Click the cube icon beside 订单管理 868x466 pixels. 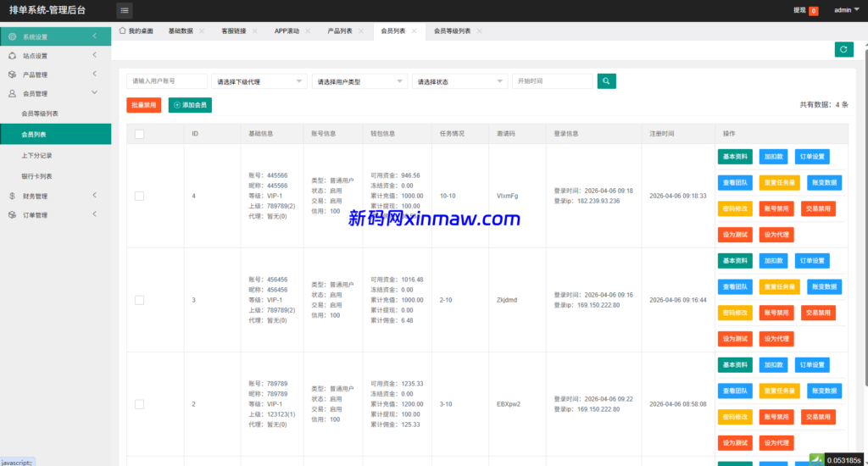pyautogui.click(x=12, y=214)
